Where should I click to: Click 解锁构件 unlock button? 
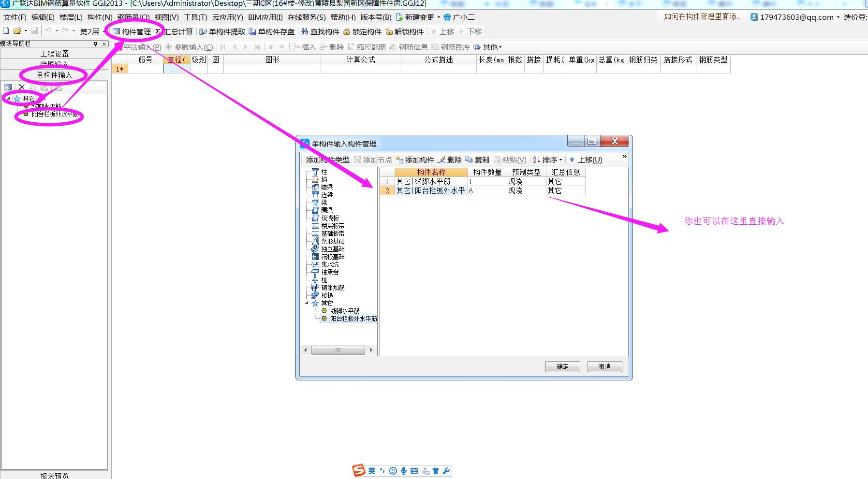(404, 31)
